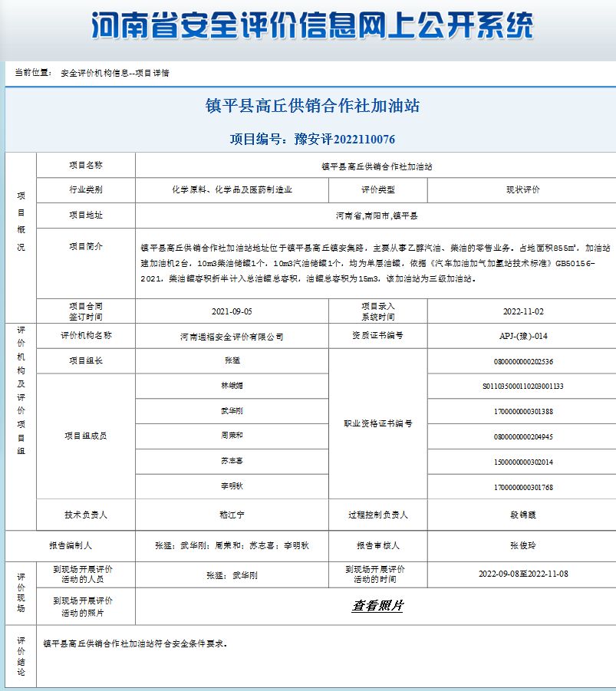Viewport: 616px width, 691px height.
Task: Click the value 化学原料、化学品及医药制造业
Action: click(x=232, y=190)
